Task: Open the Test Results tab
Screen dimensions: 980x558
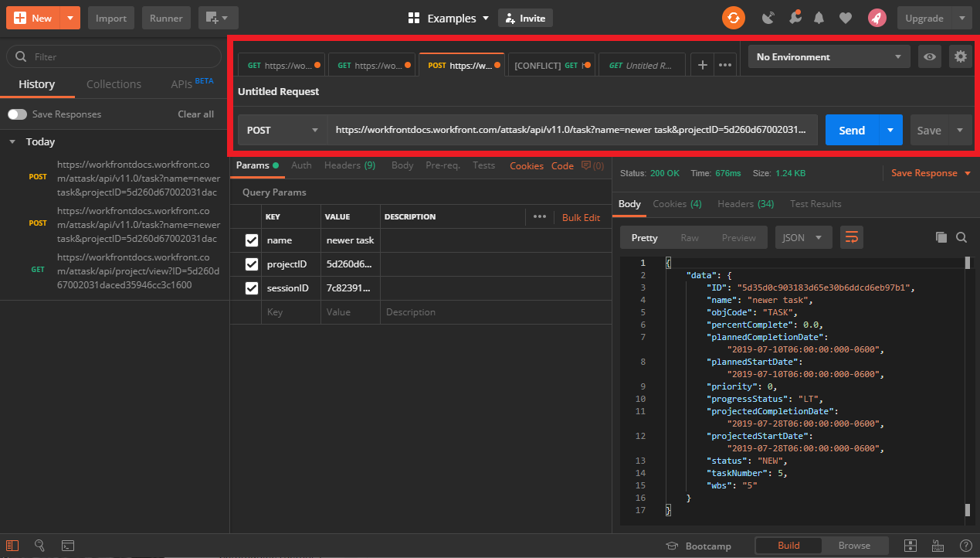Action: tap(816, 204)
